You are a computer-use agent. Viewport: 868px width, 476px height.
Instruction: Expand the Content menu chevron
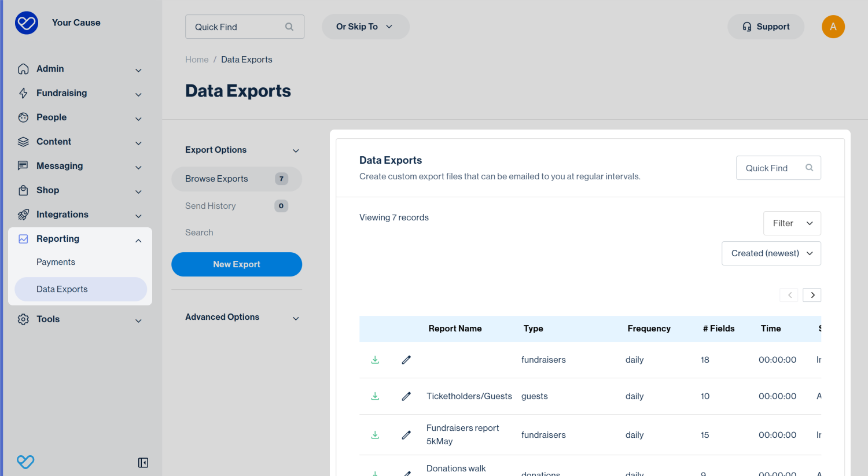(x=138, y=143)
